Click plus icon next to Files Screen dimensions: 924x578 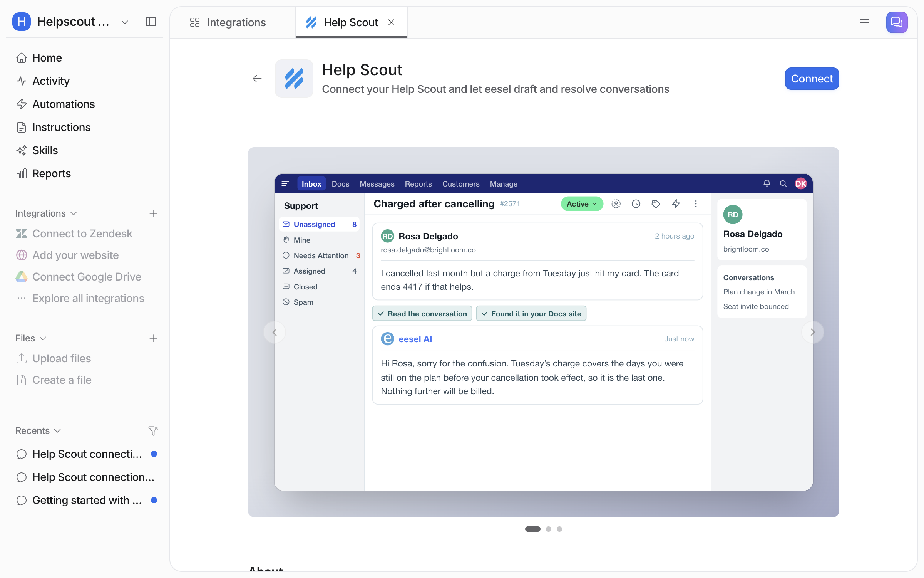click(153, 338)
